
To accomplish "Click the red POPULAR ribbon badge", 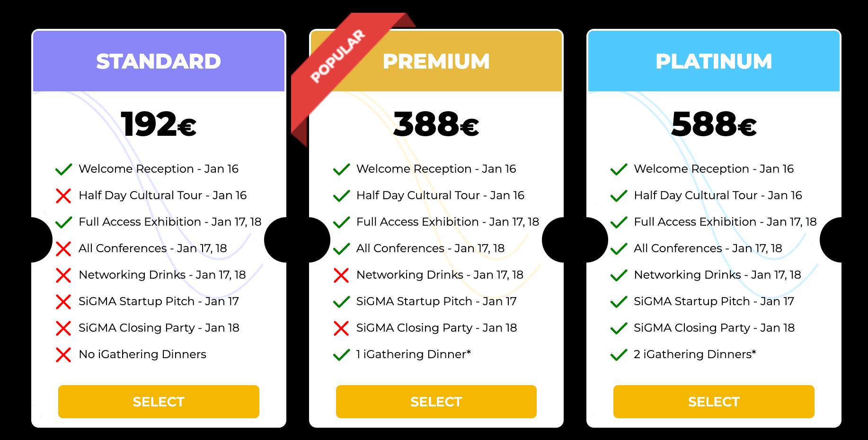I will coord(337,57).
